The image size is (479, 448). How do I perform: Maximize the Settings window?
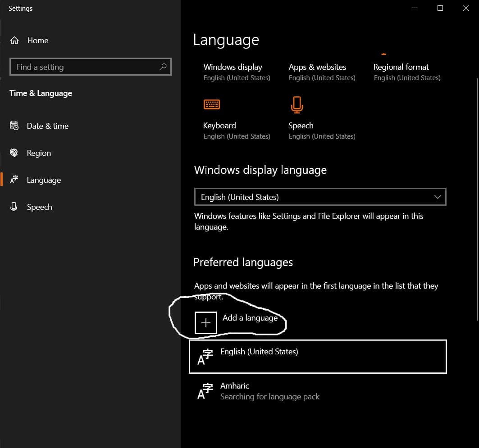click(440, 8)
